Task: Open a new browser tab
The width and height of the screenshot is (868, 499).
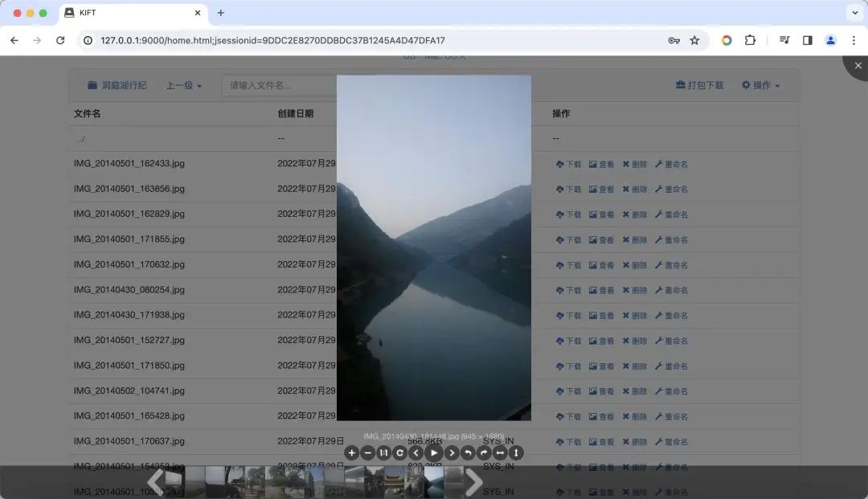Action: point(221,13)
